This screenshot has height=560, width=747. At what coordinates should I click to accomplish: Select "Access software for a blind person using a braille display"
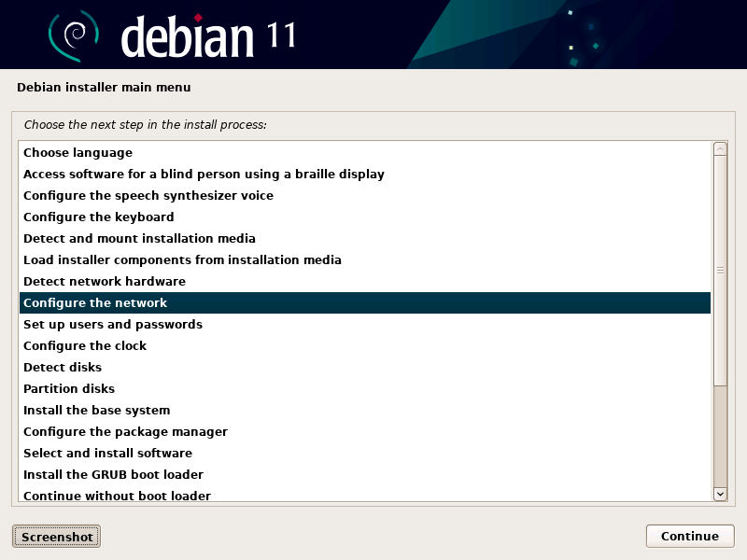(365, 175)
